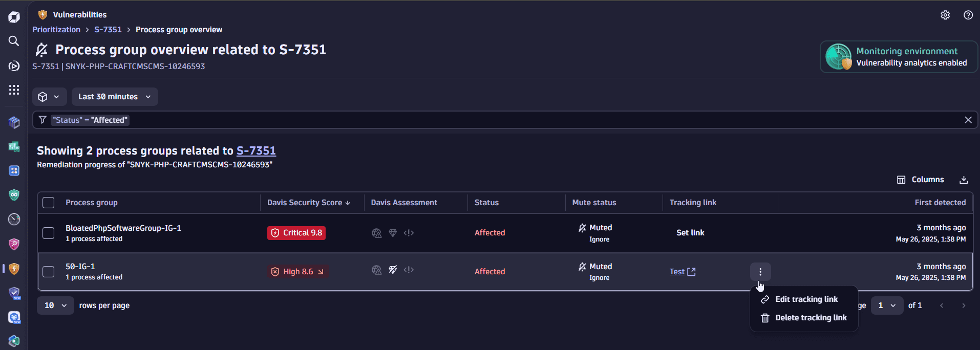Sort by Davis Security Score column

tap(308, 203)
